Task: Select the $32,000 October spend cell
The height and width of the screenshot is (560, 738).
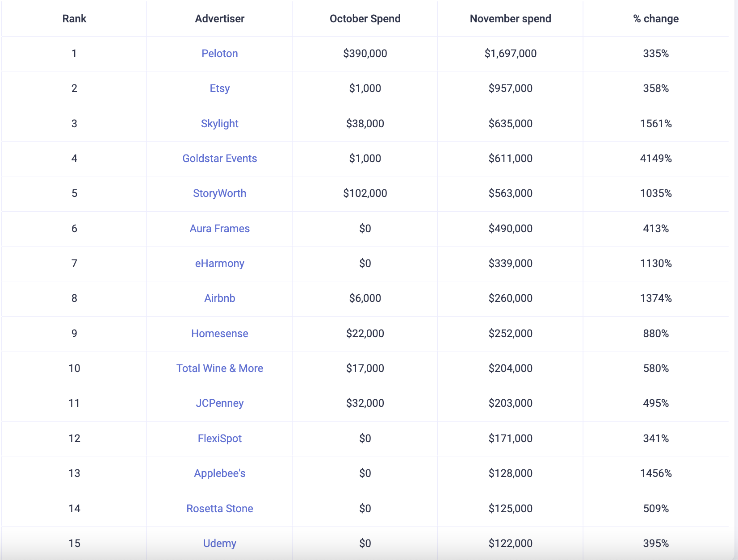Action: point(365,403)
